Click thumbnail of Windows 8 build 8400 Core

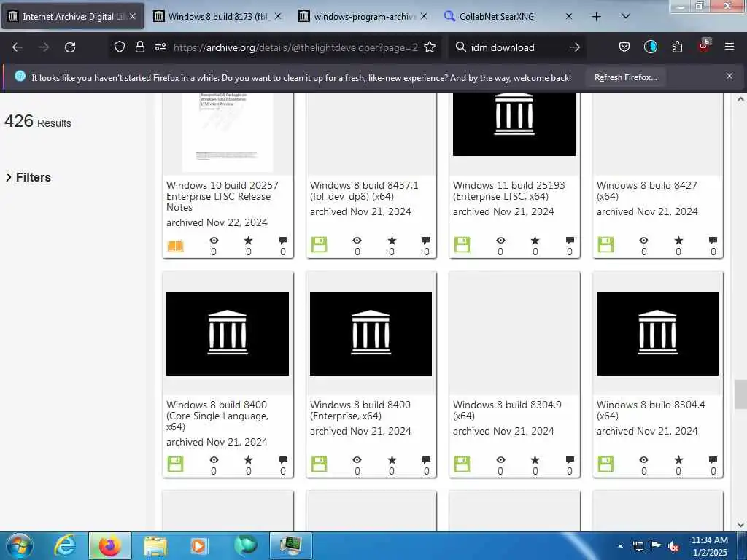pos(228,333)
